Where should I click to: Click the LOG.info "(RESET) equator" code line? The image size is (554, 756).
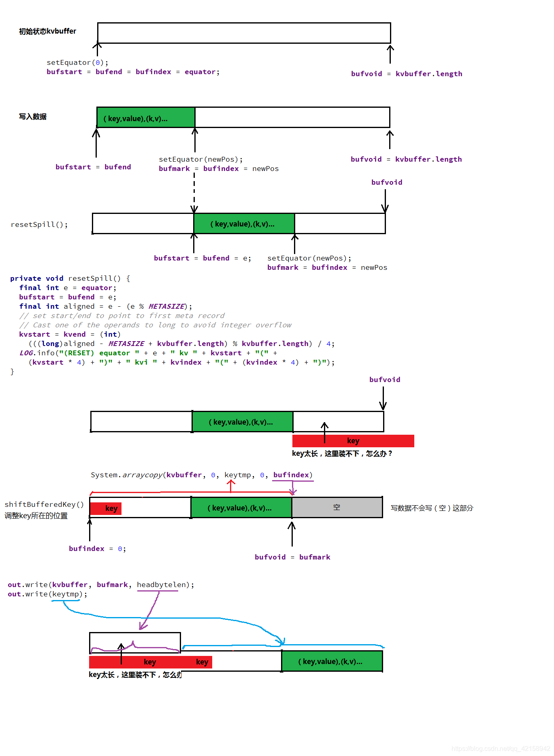(x=148, y=353)
